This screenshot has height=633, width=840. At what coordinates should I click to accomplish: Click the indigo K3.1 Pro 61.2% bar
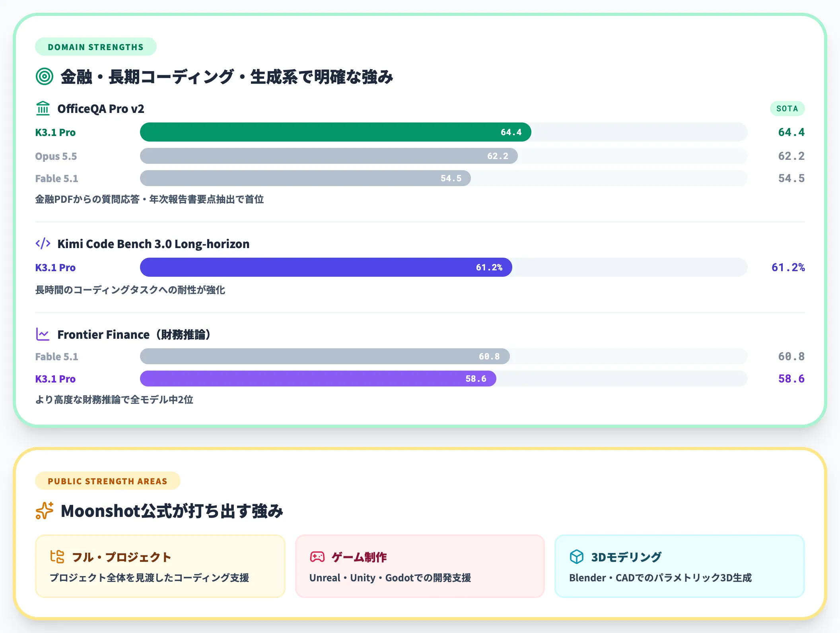326,267
